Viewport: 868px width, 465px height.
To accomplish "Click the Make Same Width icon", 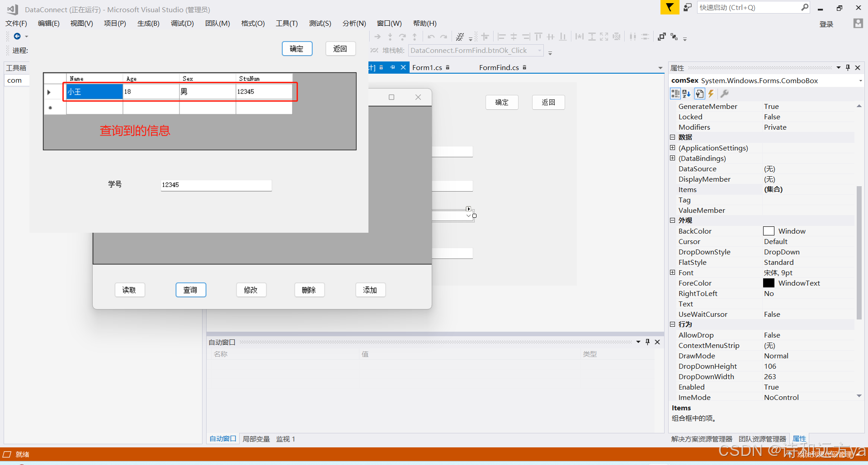I will (580, 37).
